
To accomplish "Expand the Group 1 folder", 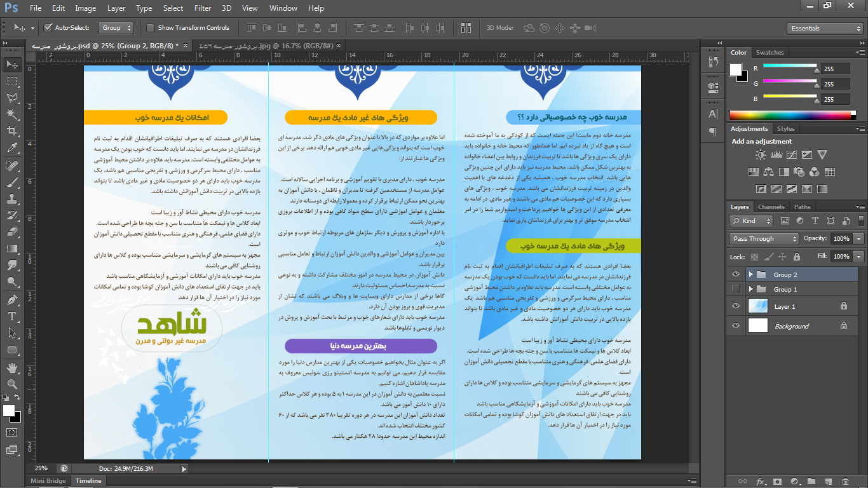I will (x=750, y=290).
